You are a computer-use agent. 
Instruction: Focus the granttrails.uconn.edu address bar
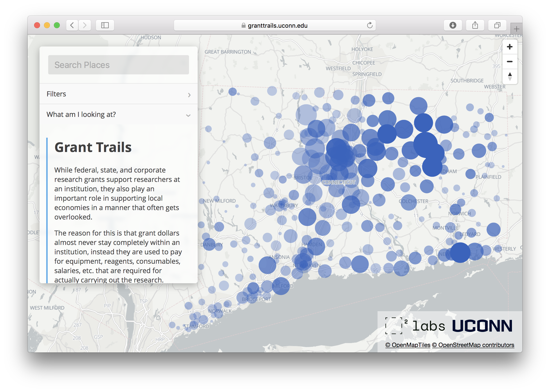click(x=275, y=25)
